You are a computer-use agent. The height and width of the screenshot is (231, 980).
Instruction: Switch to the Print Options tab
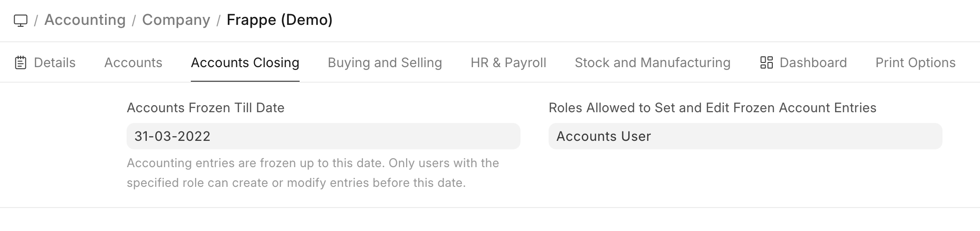click(915, 63)
